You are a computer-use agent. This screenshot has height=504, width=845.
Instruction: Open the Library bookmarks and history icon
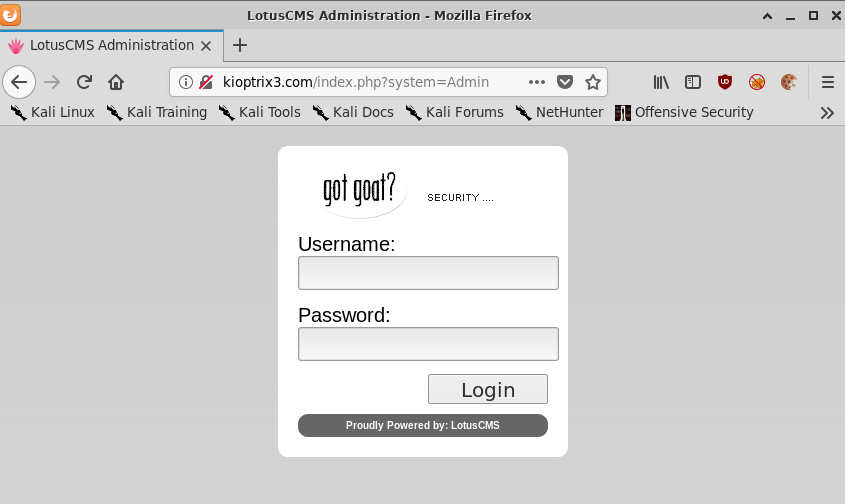point(661,82)
